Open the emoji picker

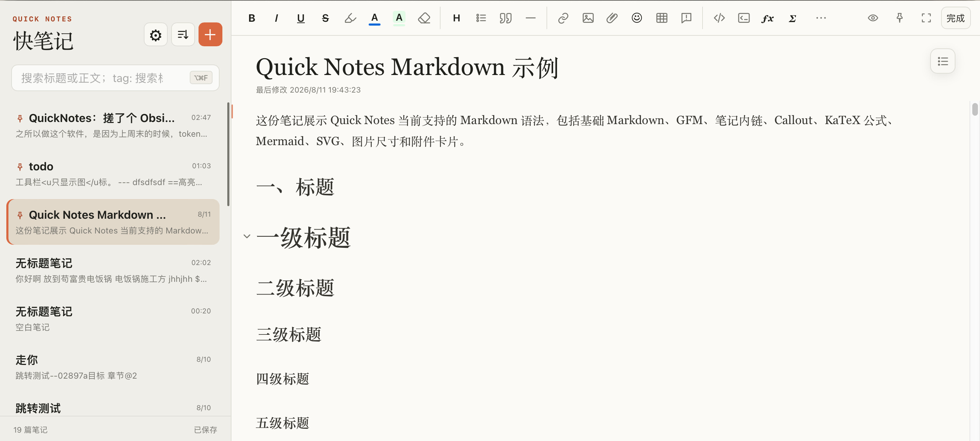[x=637, y=18]
